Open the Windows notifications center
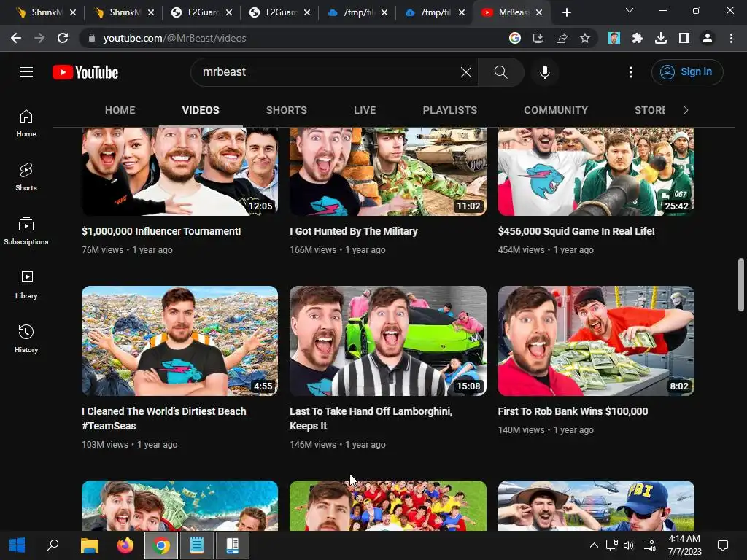 coord(723,545)
